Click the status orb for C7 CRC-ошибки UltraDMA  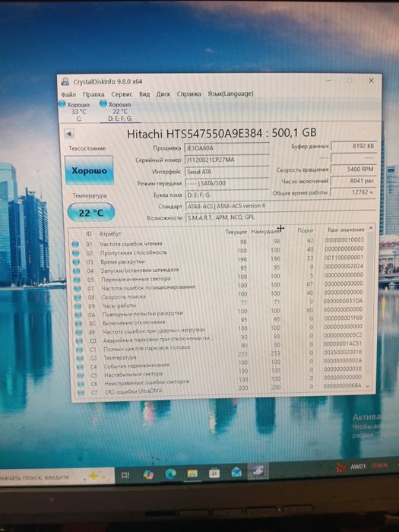coord(81,393)
